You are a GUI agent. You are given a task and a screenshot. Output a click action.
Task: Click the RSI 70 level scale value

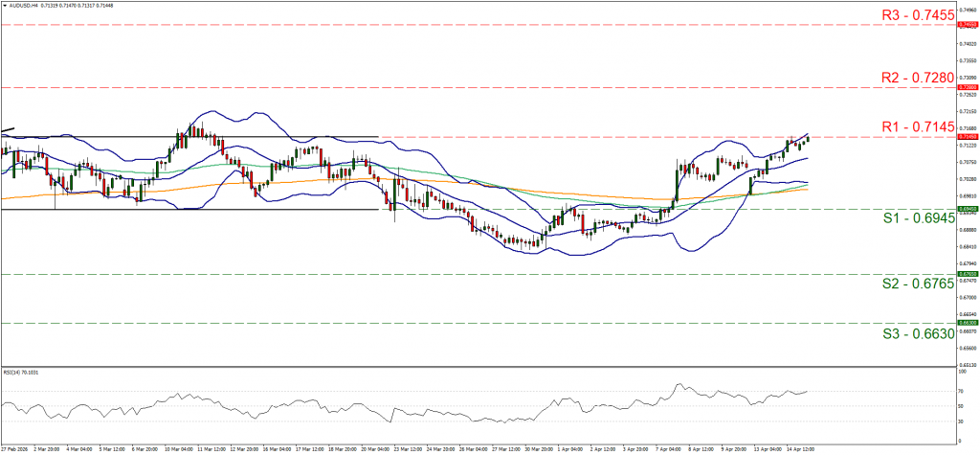click(x=963, y=391)
